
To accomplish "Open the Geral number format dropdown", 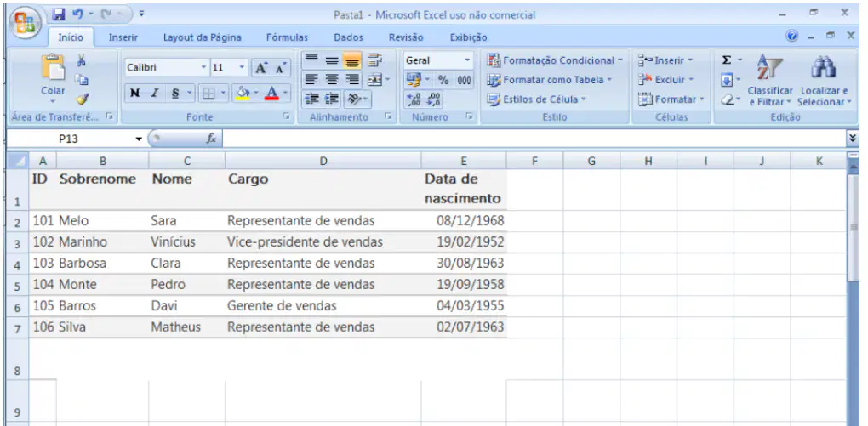I will point(467,60).
